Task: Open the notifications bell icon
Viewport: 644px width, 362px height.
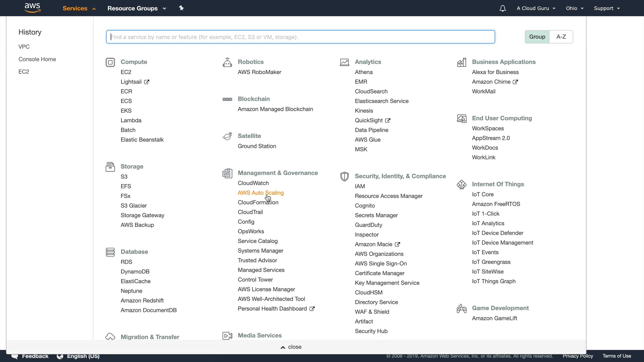Action: [502, 8]
